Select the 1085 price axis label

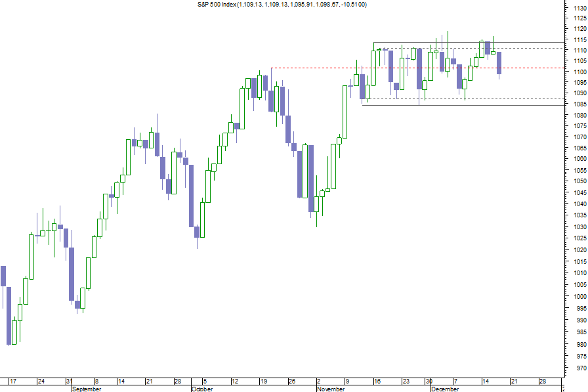(x=580, y=104)
